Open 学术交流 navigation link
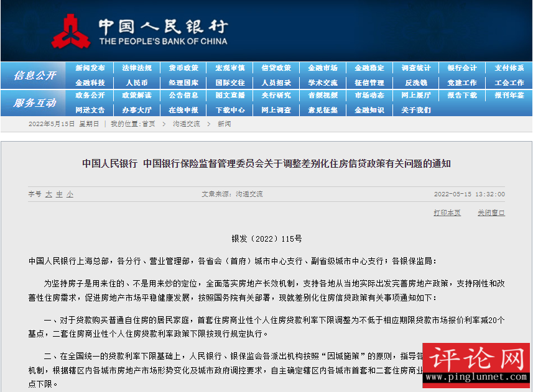Screen dimensions: 533x392 point(323,83)
